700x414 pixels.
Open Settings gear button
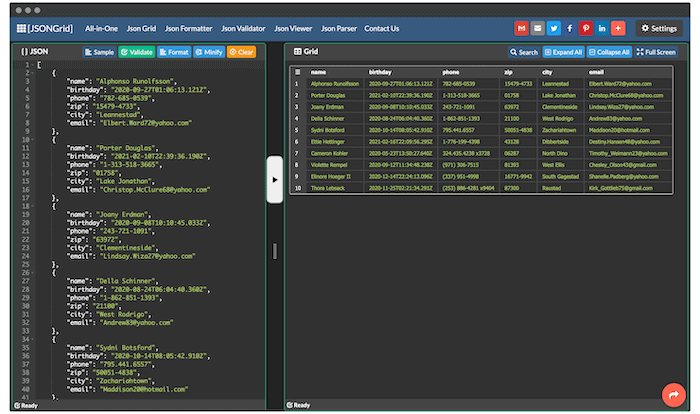[x=659, y=29]
